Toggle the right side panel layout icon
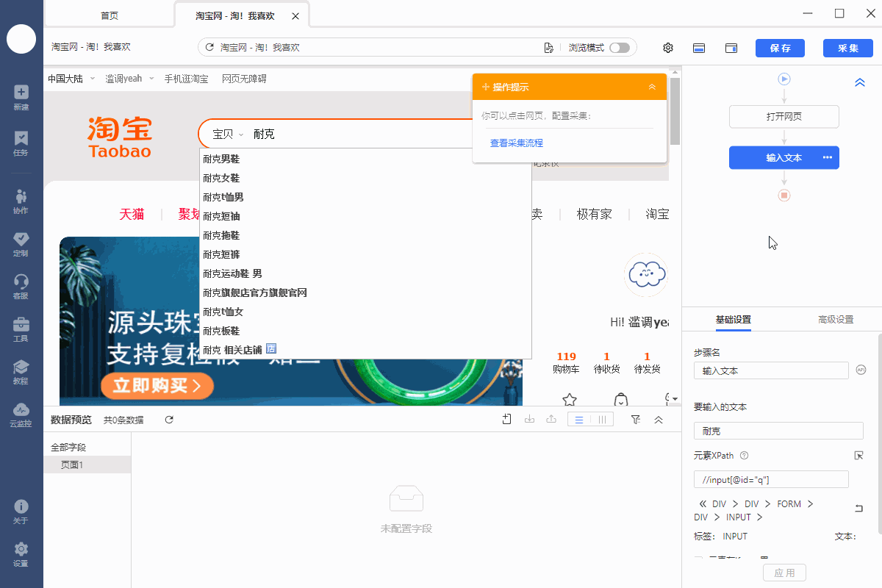This screenshot has width=882, height=588. (731, 48)
